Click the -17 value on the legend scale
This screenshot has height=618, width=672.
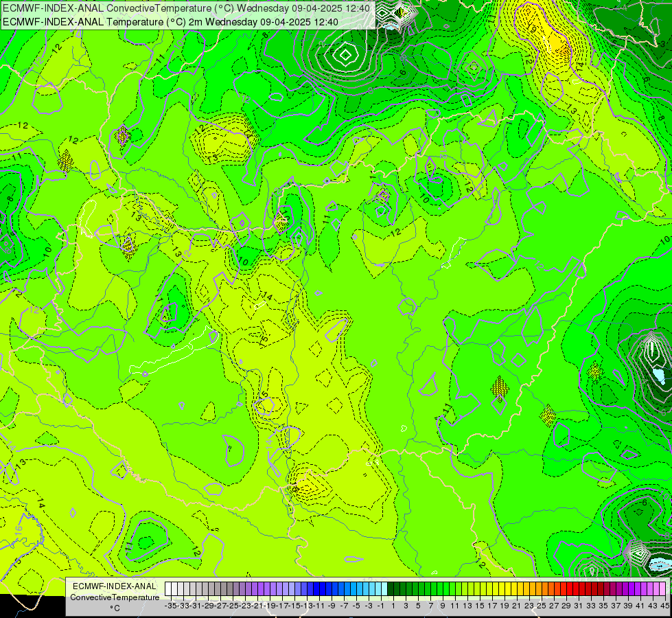pyautogui.click(x=281, y=606)
